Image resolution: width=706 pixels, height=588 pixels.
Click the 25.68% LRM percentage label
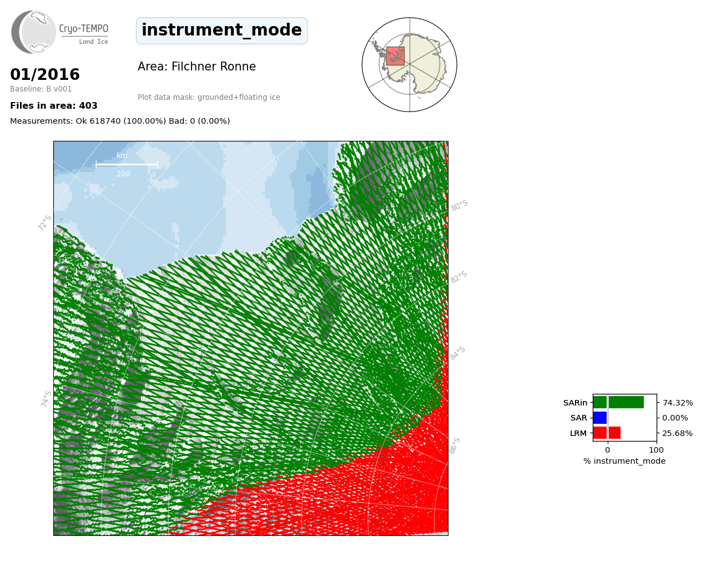pos(677,433)
